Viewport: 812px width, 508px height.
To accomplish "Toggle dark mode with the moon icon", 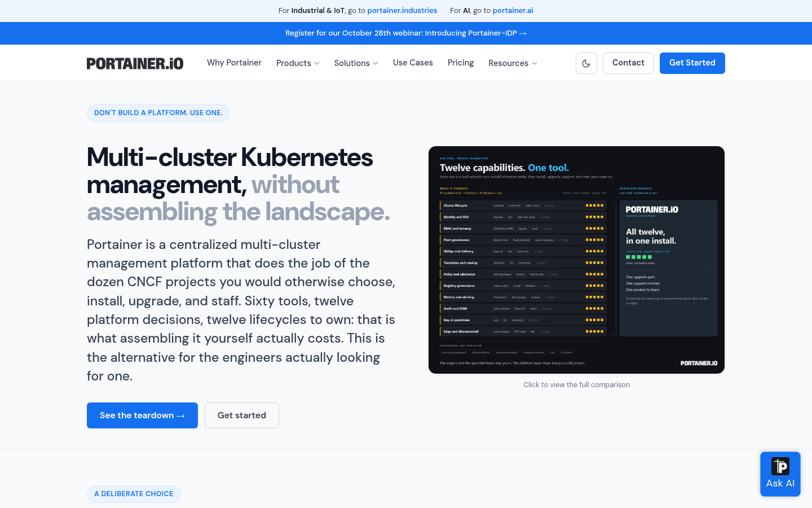I will [586, 63].
